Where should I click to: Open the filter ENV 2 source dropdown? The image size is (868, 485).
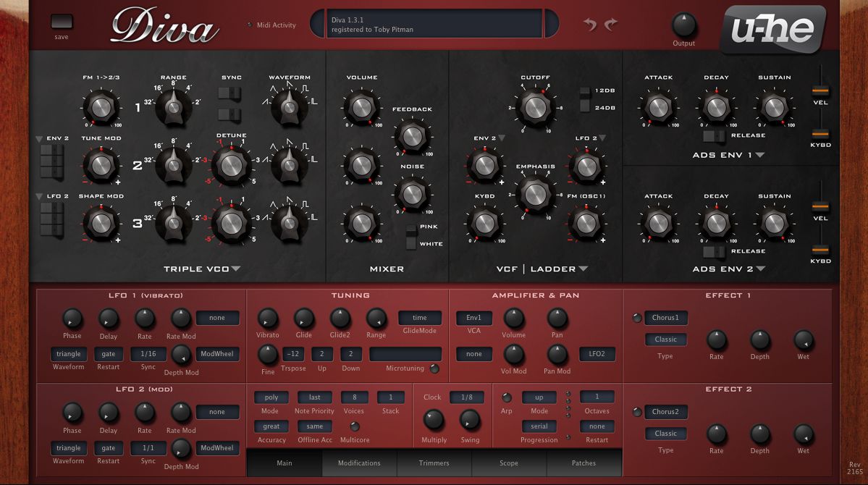click(502, 138)
